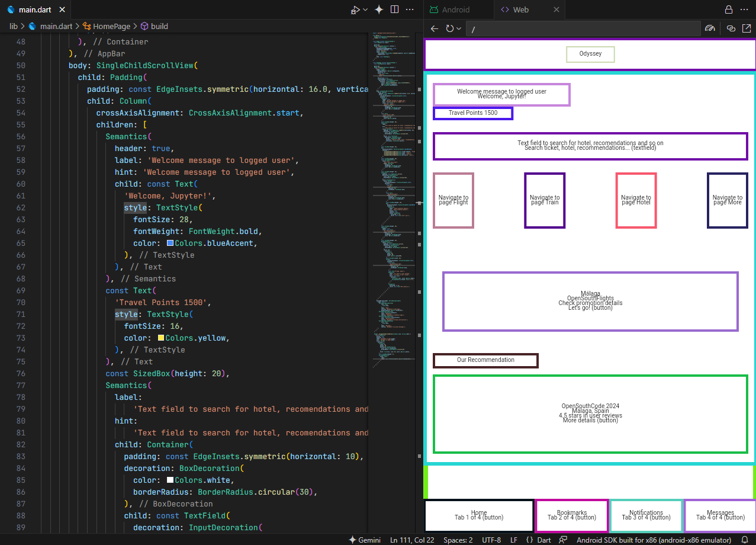Image resolution: width=756 pixels, height=545 pixels.
Task: Click line number 56 in gutter
Action: click(21, 136)
